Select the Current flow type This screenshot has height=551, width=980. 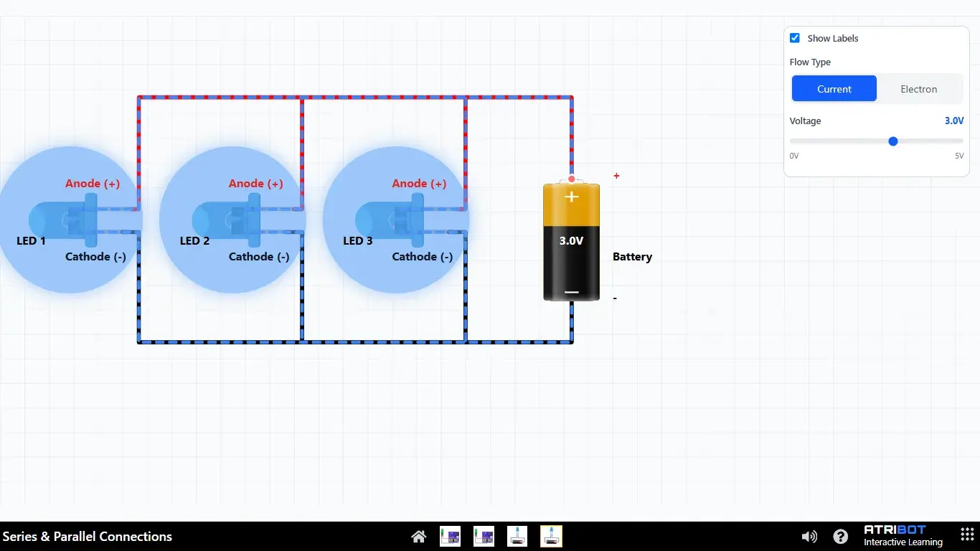tap(834, 89)
